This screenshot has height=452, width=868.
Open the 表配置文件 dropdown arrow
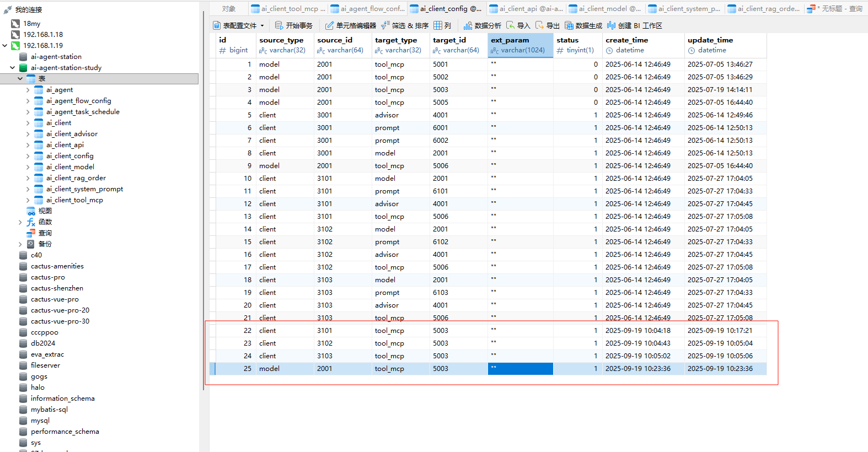tap(262, 26)
